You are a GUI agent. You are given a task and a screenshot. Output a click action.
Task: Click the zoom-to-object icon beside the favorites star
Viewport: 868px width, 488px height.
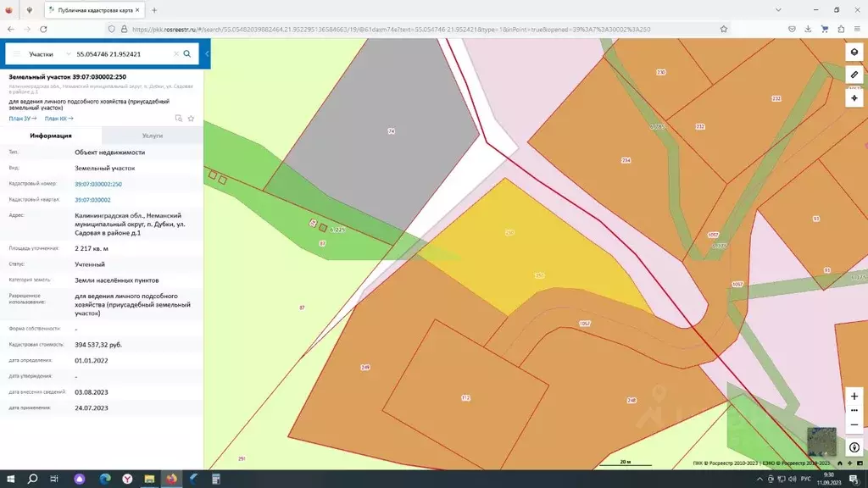point(178,119)
